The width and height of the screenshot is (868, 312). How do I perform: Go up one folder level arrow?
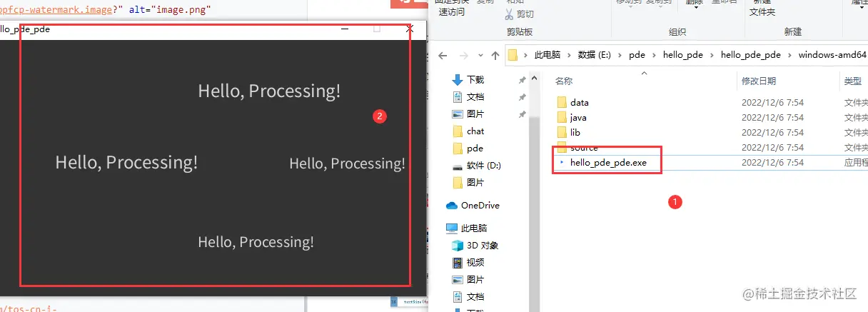[x=495, y=56]
